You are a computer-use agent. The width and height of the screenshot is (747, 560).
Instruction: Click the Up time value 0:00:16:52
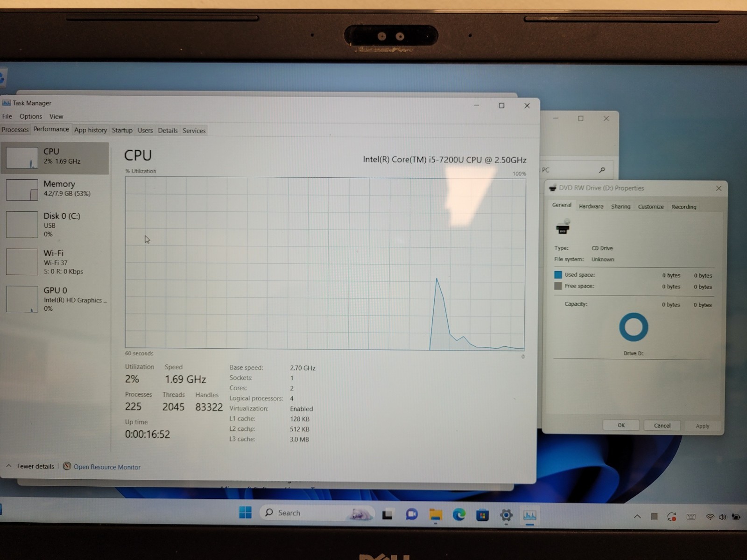coord(148,434)
